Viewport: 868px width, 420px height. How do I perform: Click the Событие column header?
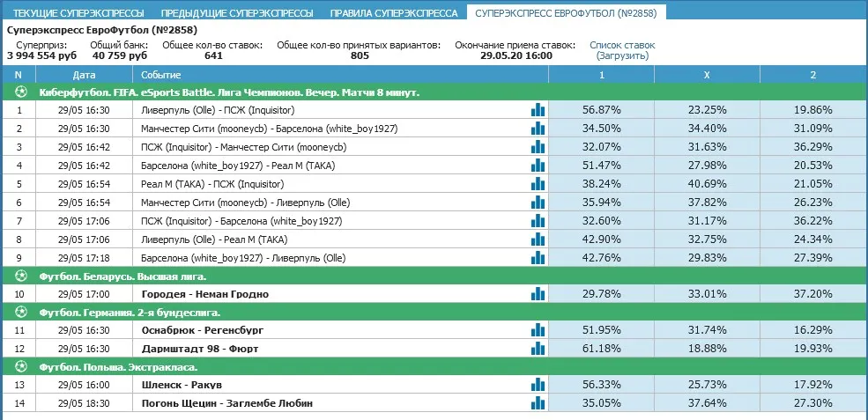(x=340, y=75)
